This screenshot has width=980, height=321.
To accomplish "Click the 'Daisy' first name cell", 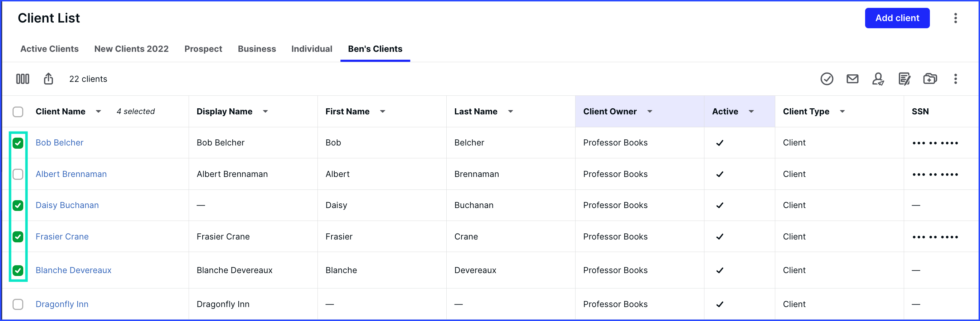I will point(336,206).
